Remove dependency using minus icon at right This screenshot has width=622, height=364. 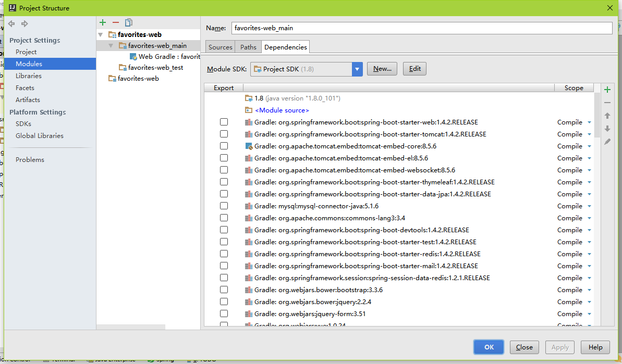(x=607, y=103)
